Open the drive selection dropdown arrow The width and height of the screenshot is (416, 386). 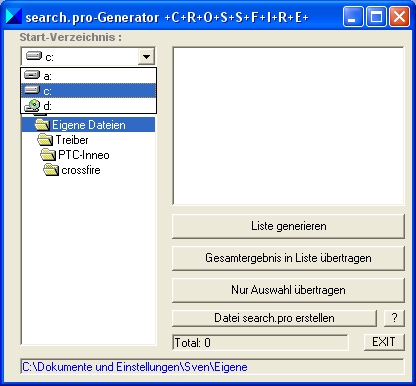click(x=146, y=57)
